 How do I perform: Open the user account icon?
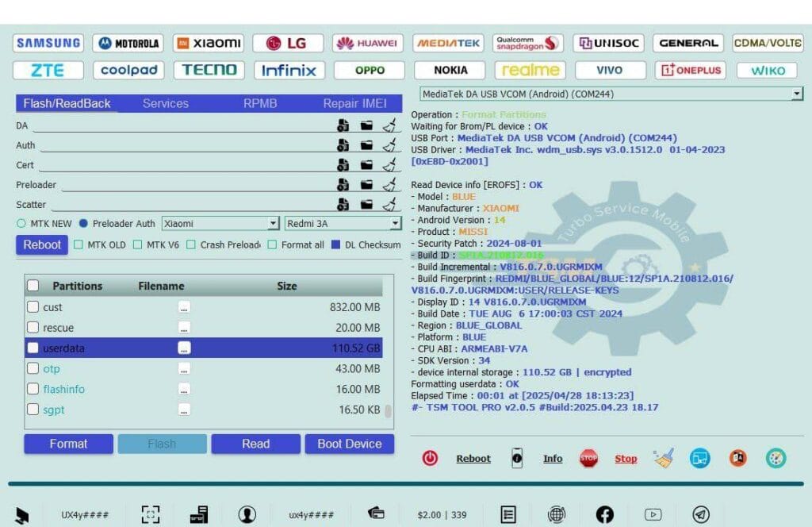(247, 514)
